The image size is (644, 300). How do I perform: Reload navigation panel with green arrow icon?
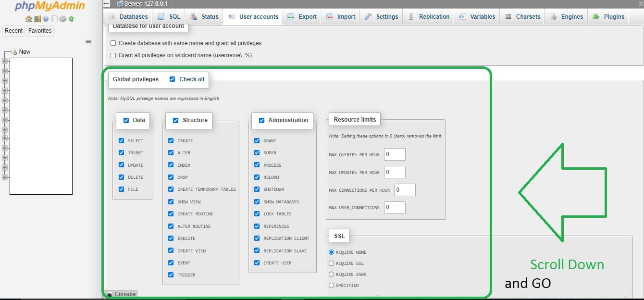71,19
